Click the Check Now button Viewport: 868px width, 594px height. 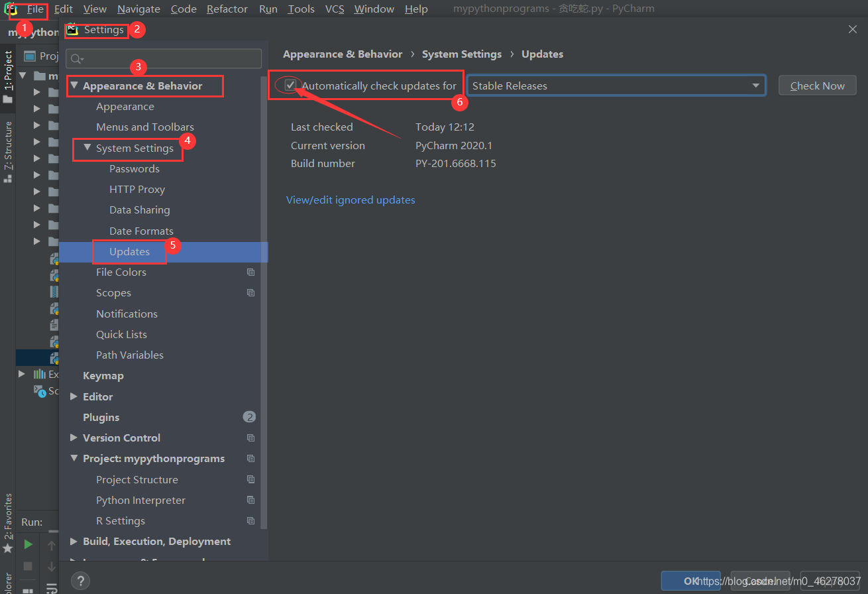click(818, 86)
